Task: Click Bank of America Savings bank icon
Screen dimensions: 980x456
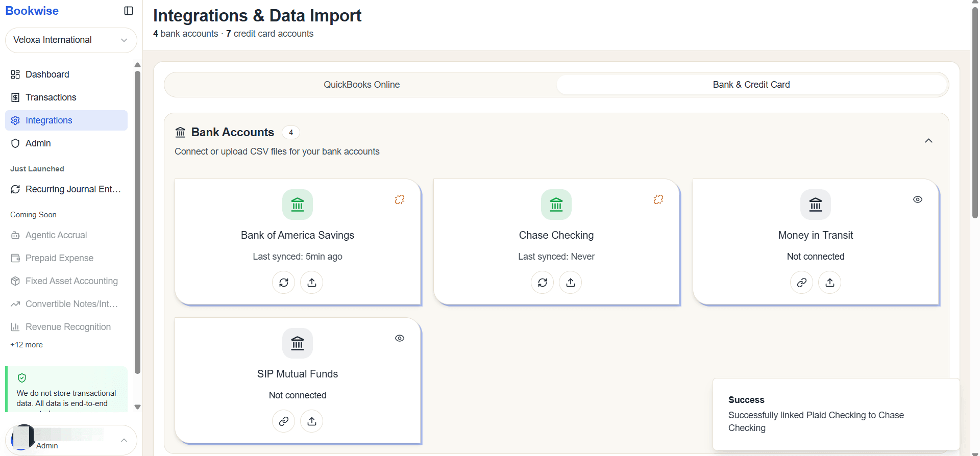Action: [298, 205]
